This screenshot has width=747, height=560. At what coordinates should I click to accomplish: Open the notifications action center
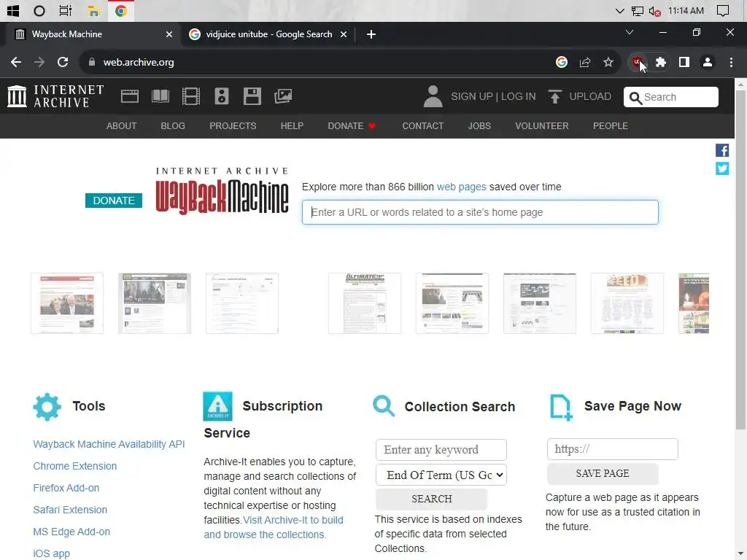(x=723, y=10)
